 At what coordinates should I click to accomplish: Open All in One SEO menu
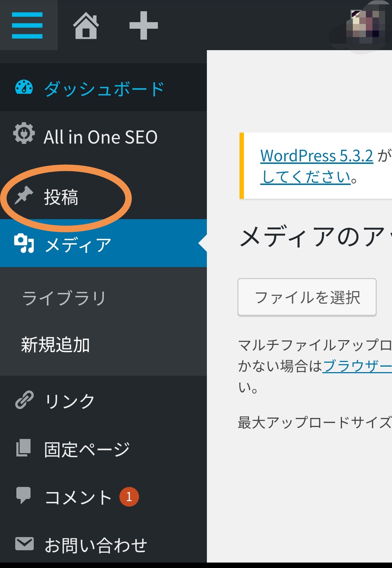pos(101,137)
